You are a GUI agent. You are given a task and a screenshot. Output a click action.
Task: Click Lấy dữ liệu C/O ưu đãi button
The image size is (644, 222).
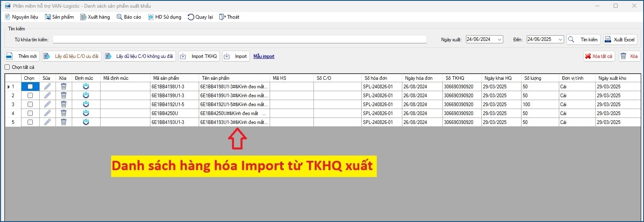point(71,56)
